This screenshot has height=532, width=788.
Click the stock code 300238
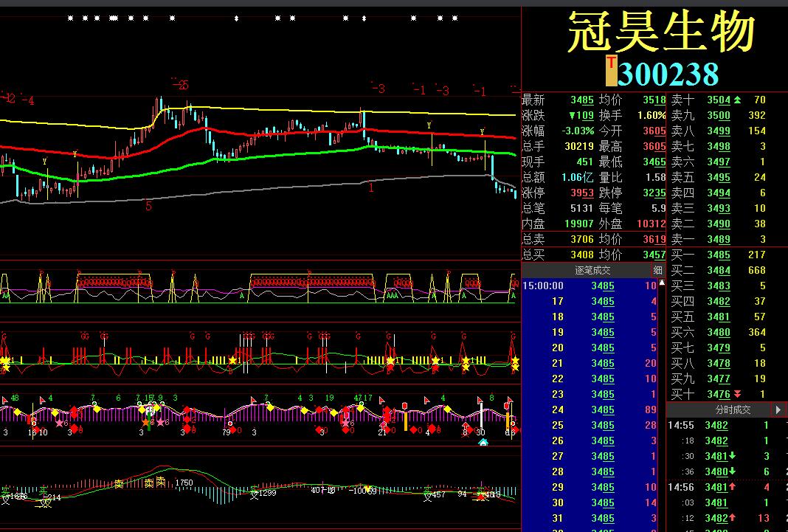[x=668, y=75]
